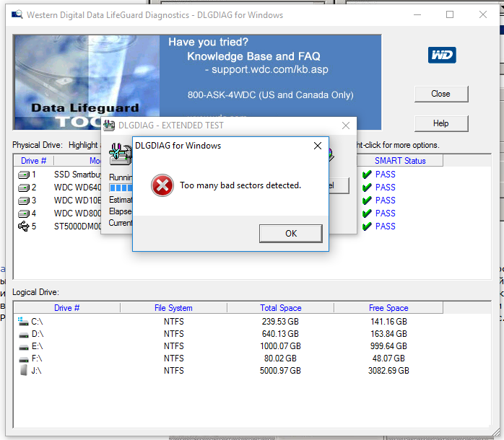This screenshot has width=504, height=440.
Task: Click SMART PASS checkmark for drive 2
Action: [x=367, y=188]
